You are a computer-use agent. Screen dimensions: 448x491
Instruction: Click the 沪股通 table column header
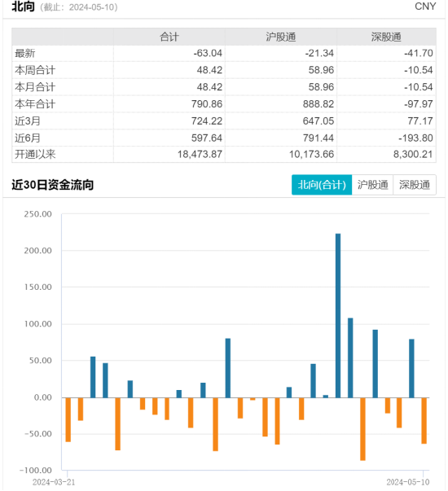click(281, 37)
